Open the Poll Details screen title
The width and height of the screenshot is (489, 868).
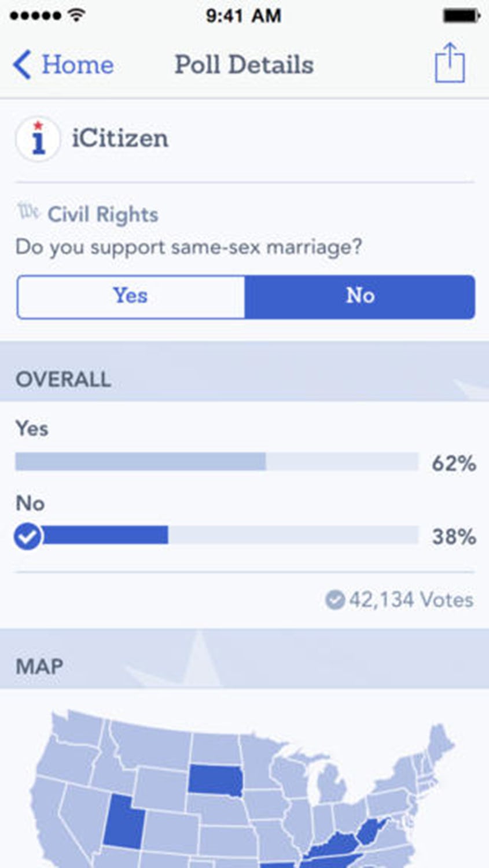[x=244, y=64]
